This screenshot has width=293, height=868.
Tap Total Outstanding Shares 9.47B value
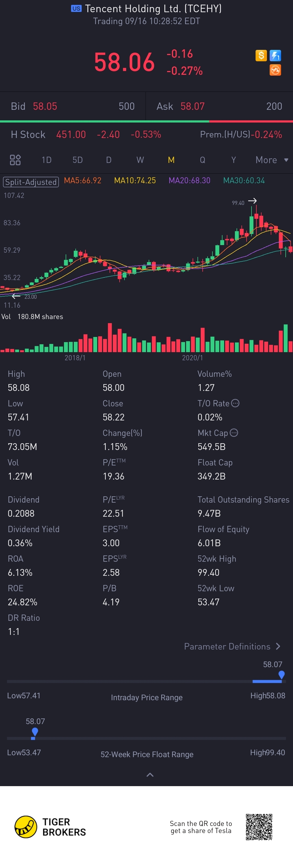click(209, 513)
